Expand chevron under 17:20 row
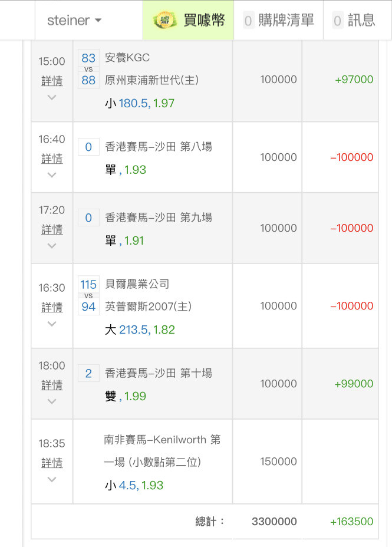392x547 pixels. pyautogui.click(x=52, y=246)
